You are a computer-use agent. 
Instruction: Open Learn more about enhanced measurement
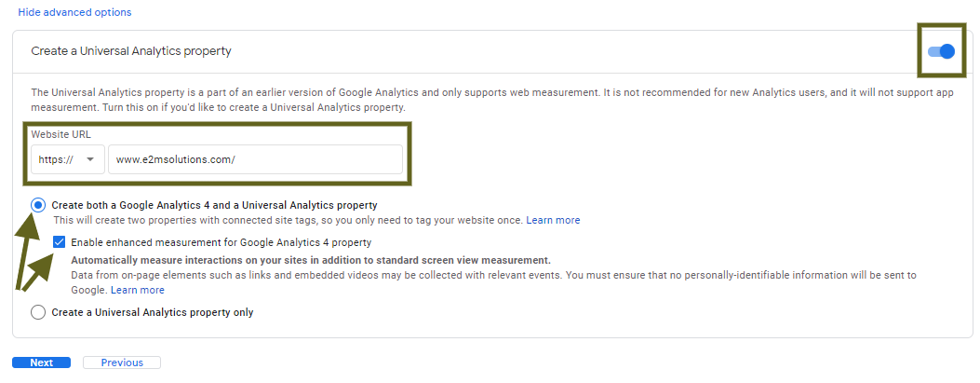point(138,291)
